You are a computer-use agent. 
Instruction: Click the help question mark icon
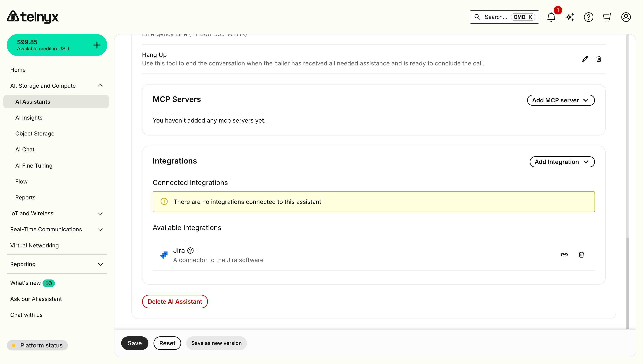coord(589,17)
